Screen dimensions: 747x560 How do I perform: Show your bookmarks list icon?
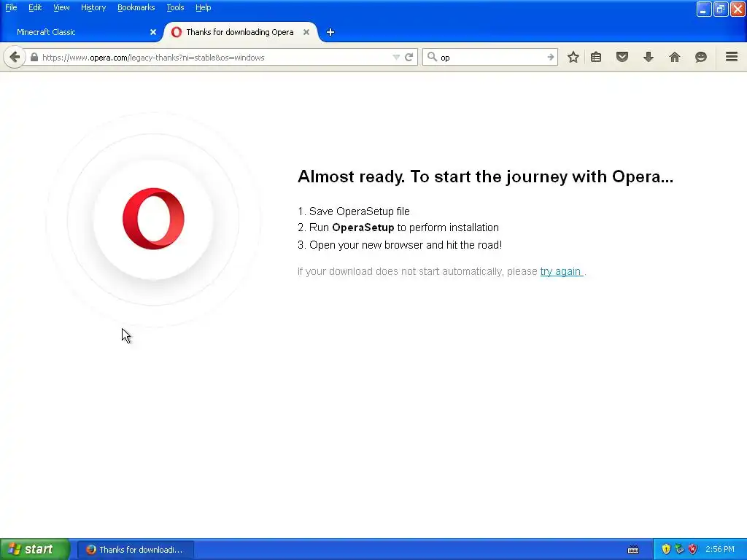click(596, 57)
